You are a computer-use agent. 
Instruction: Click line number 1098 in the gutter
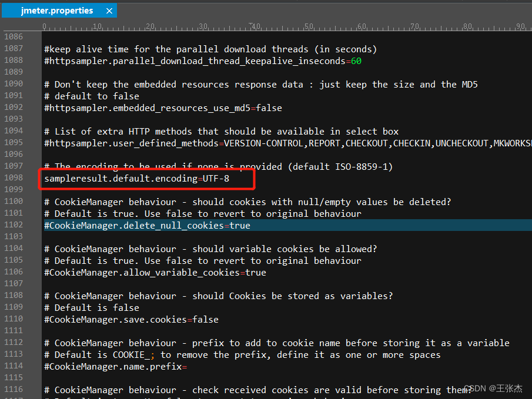(14, 178)
